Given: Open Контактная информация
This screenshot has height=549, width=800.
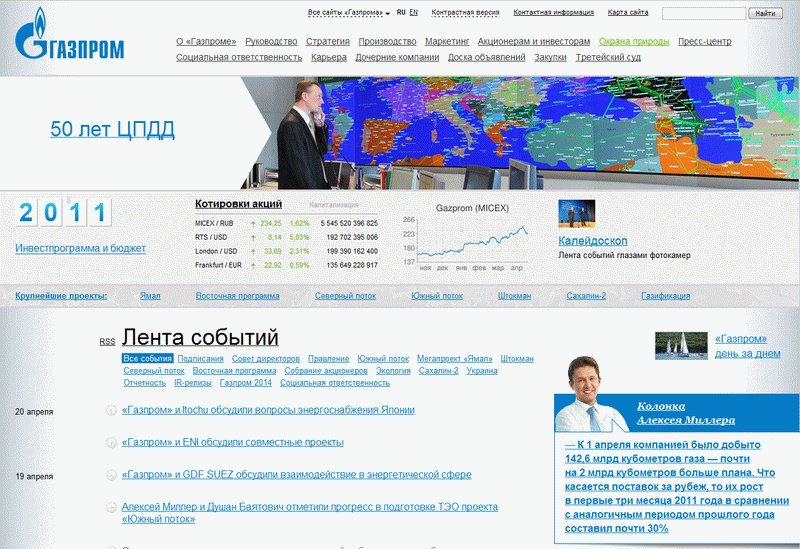Looking at the screenshot, I should (x=554, y=12).
